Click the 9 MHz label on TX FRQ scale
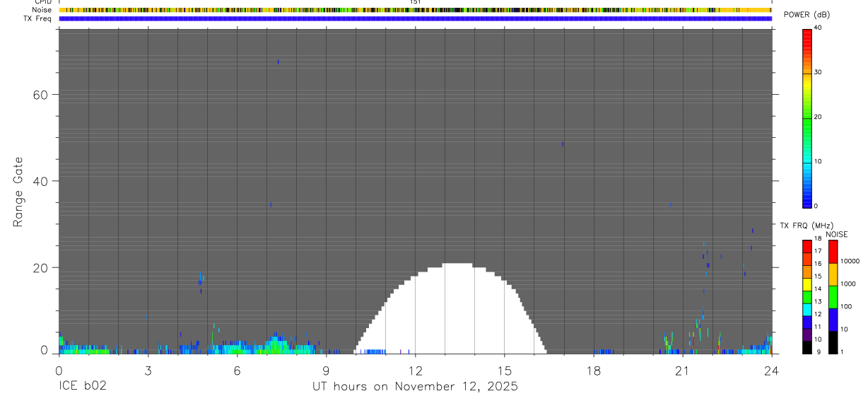Screen dimensions: 868x401 (x=818, y=351)
